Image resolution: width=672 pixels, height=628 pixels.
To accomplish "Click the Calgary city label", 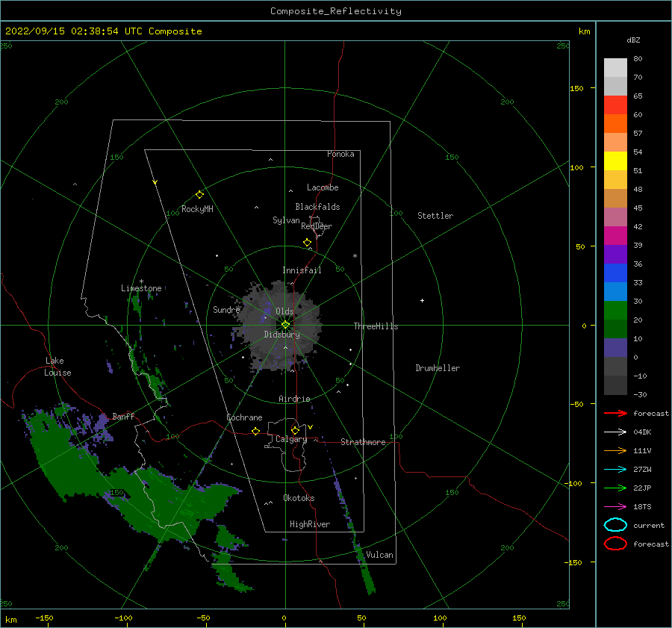I will (291, 439).
